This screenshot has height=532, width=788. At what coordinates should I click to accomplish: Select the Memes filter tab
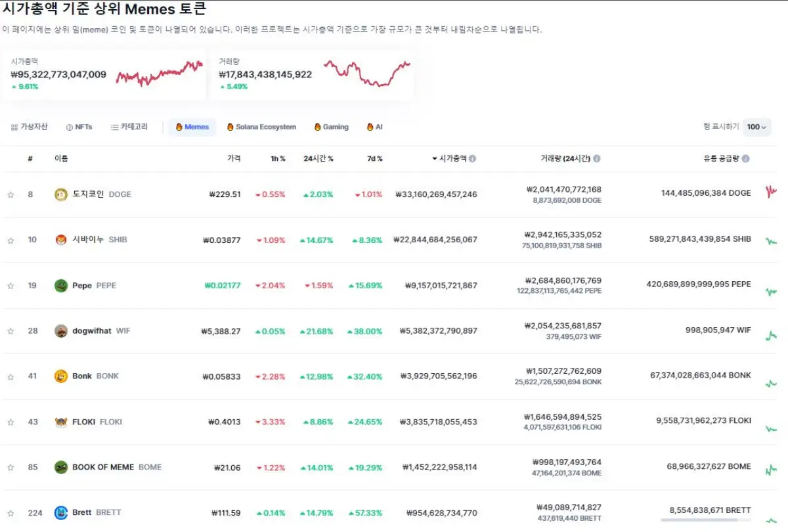(x=192, y=127)
